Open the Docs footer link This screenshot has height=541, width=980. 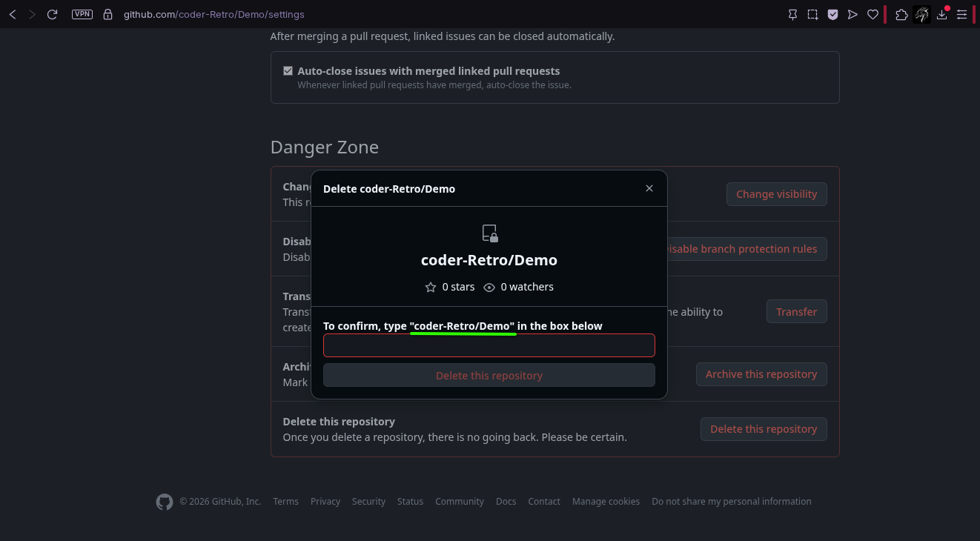point(506,502)
